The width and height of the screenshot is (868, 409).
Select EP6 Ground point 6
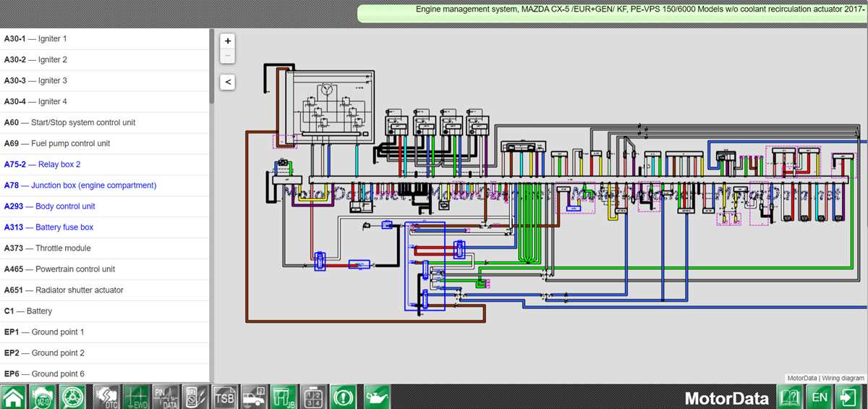(104, 374)
